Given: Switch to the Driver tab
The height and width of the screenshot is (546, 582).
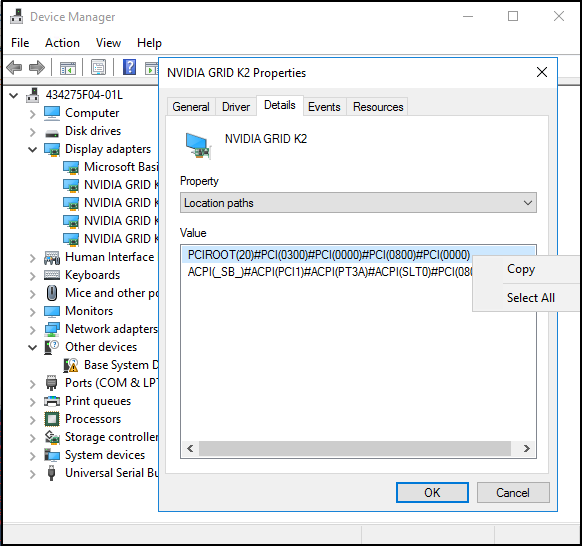Looking at the screenshot, I should tap(236, 107).
